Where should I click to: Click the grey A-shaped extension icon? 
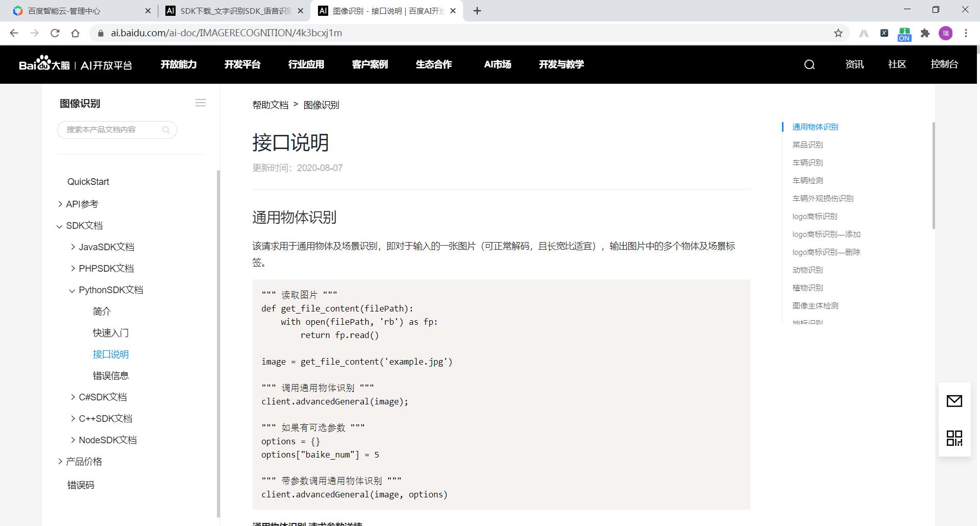coord(864,33)
